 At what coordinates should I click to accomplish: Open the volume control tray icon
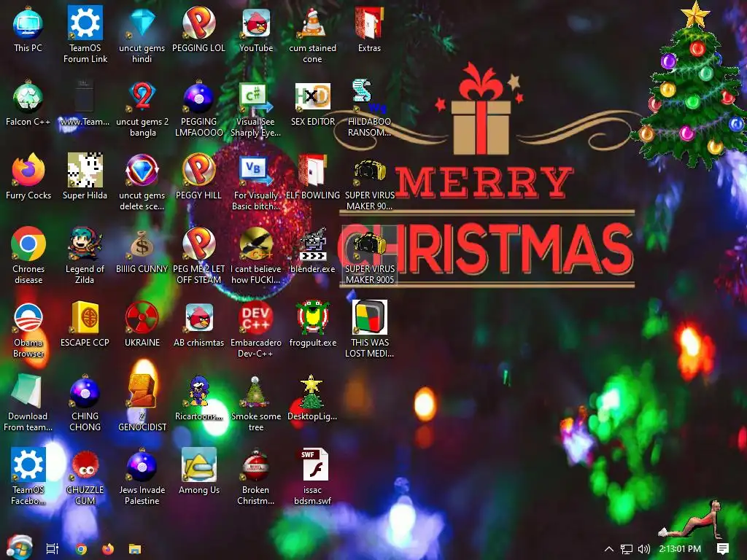point(644,549)
